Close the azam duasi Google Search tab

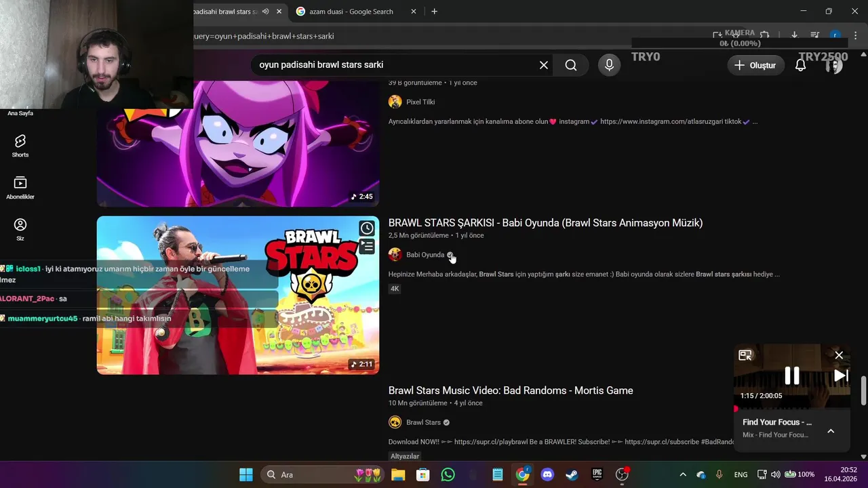click(x=413, y=12)
